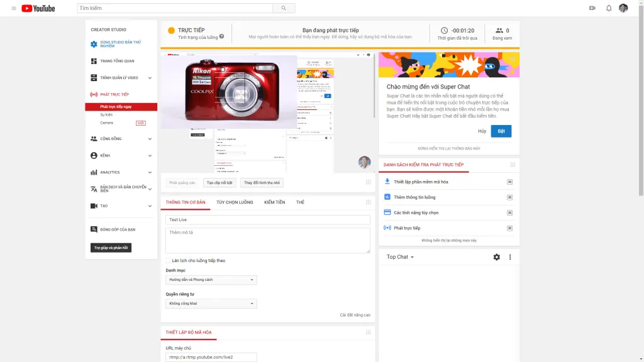The image size is (644, 362).
Task: Open the chat three-dot menu
Action: click(510, 257)
